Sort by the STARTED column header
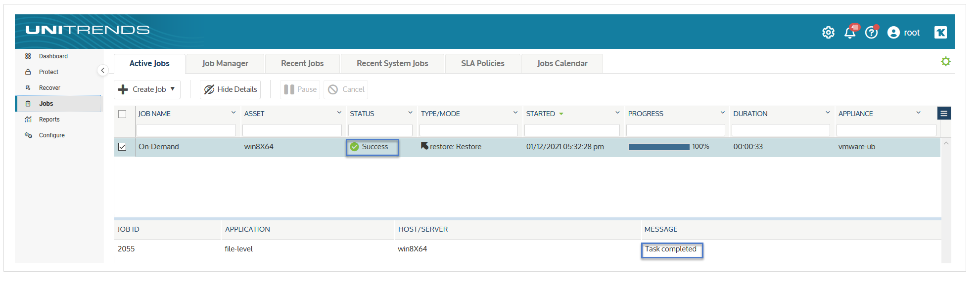This screenshot has width=980, height=286. [540, 114]
